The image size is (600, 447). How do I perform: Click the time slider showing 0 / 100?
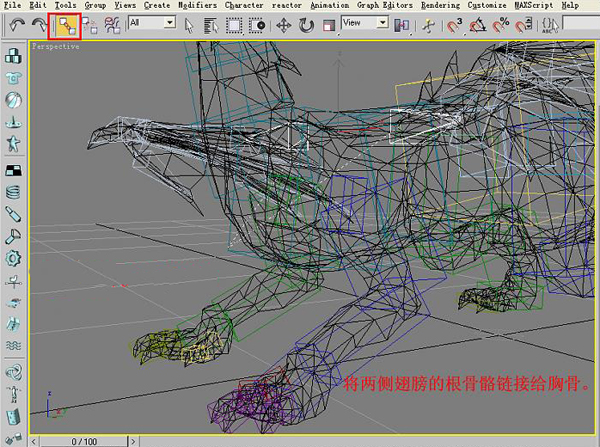click(x=84, y=442)
